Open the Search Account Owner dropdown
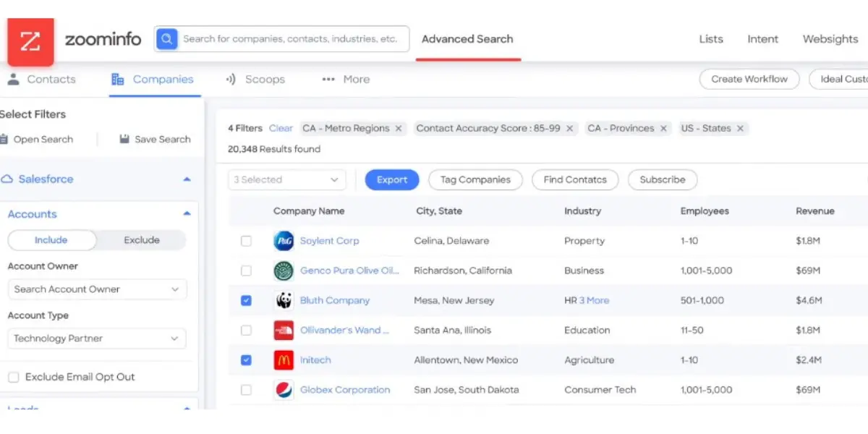This screenshot has width=868, height=434. coord(97,289)
